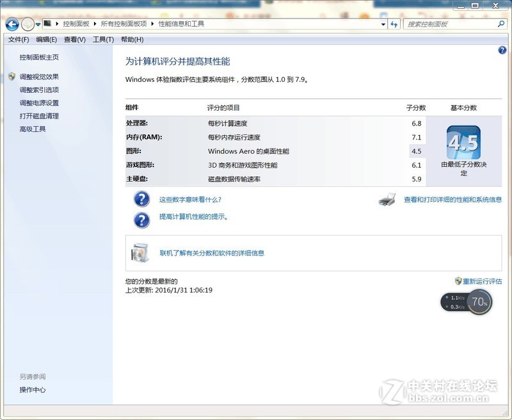The width and height of the screenshot is (512, 420).
Task: Open 调整电源设置 link
Action: point(39,103)
